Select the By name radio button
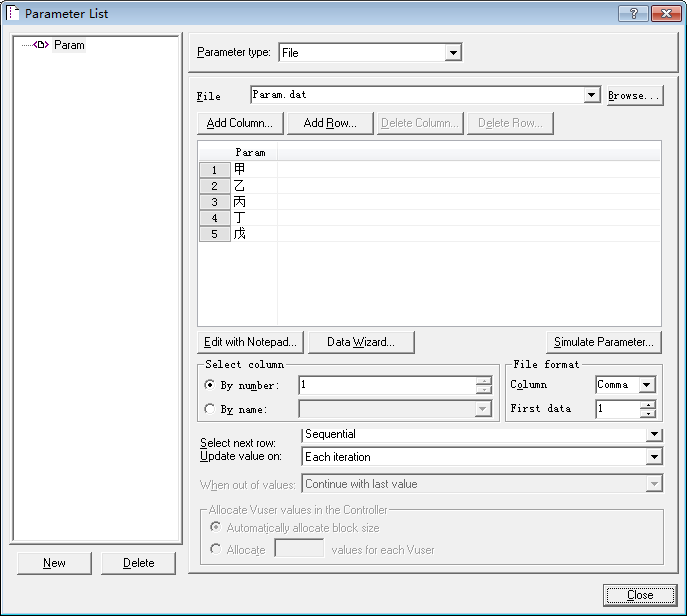687x616 pixels. (x=209, y=409)
